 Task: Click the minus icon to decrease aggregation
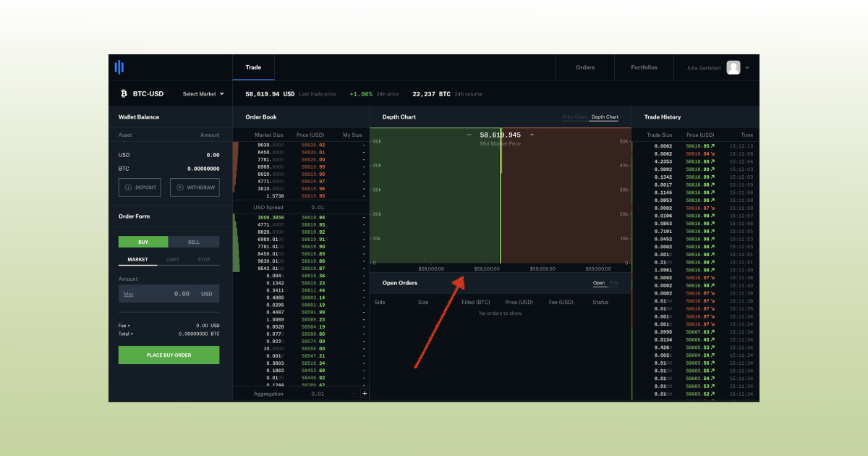click(x=354, y=393)
